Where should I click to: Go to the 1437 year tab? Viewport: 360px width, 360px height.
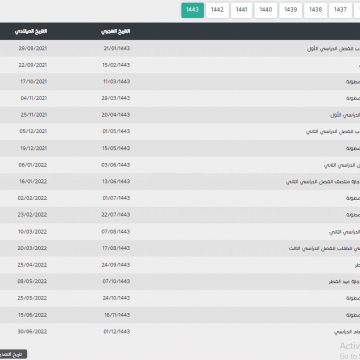[x=340, y=10]
